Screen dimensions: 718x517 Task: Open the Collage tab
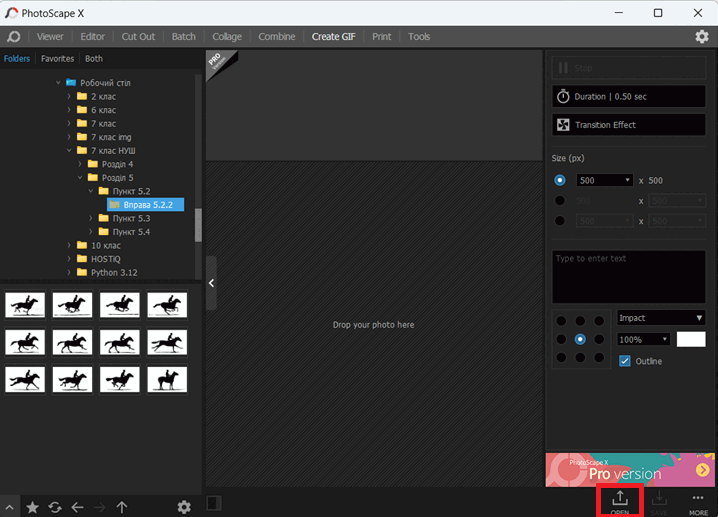227,37
